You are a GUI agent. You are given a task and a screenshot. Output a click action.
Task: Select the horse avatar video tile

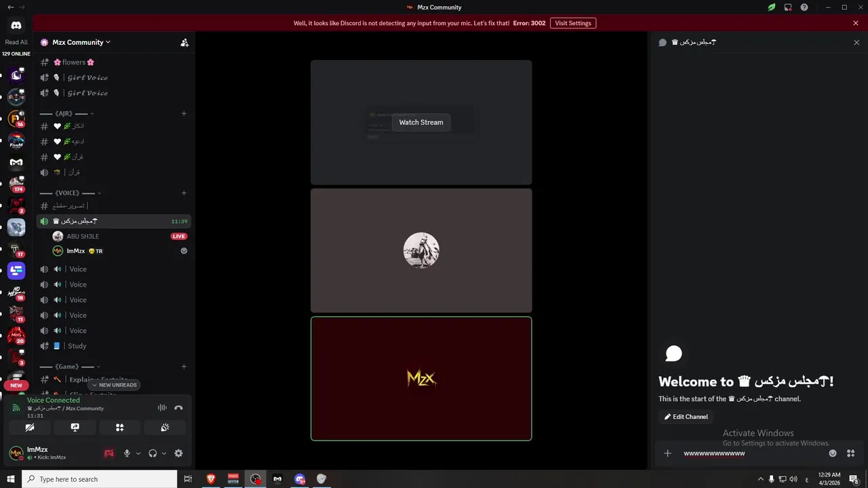click(421, 250)
